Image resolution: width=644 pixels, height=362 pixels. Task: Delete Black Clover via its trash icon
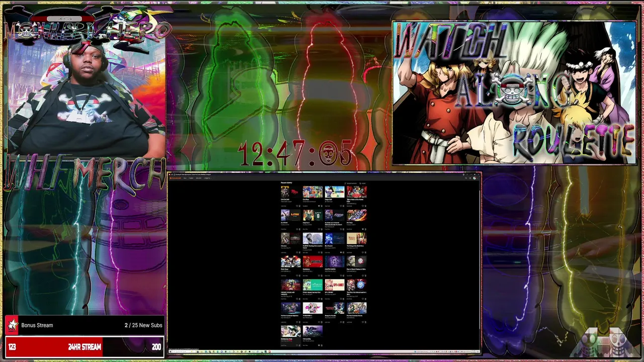click(x=299, y=276)
